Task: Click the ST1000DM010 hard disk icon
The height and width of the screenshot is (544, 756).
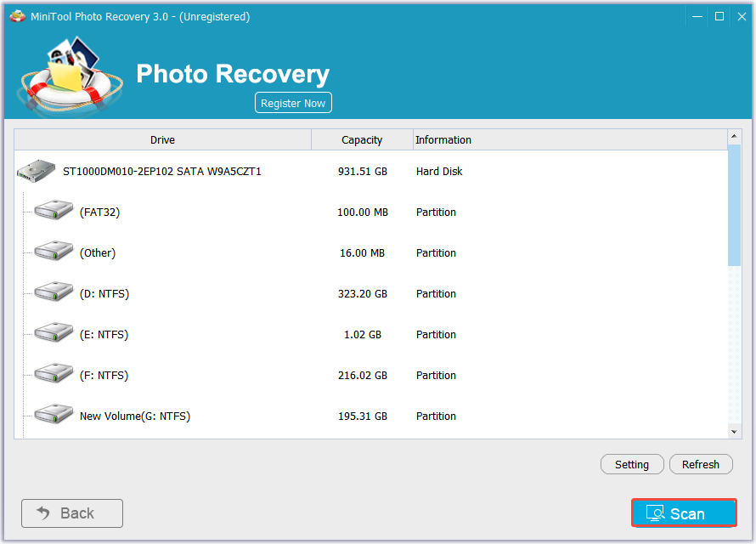Action: pos(35,170)
